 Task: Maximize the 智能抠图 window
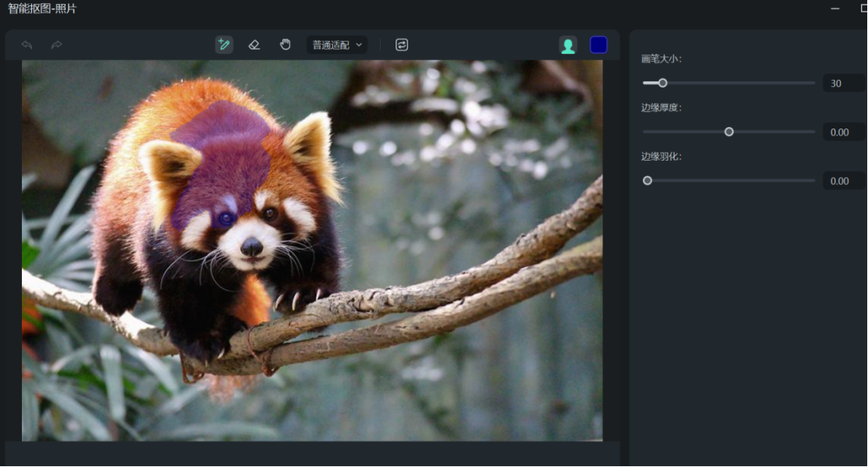tap(863, 9)
